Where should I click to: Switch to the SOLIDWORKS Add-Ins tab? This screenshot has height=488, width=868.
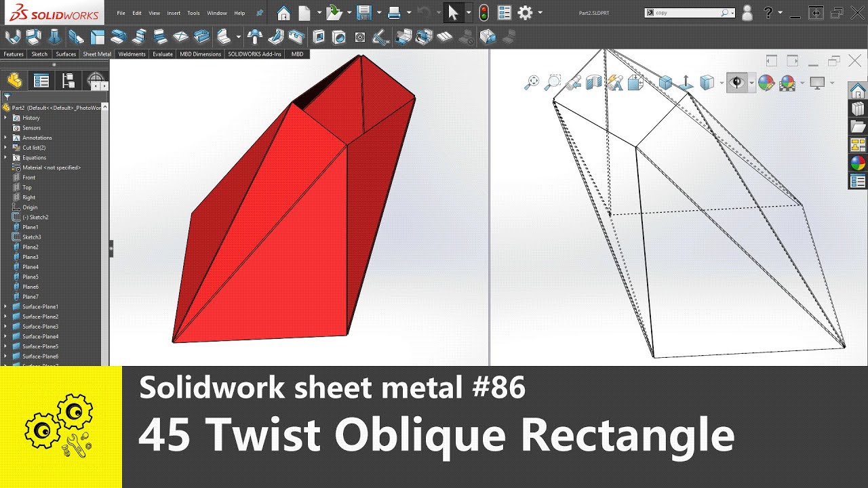point(255,54)
